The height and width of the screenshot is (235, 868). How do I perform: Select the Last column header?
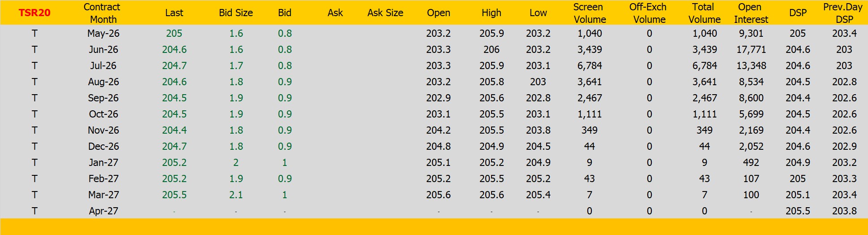coord(174,13)
